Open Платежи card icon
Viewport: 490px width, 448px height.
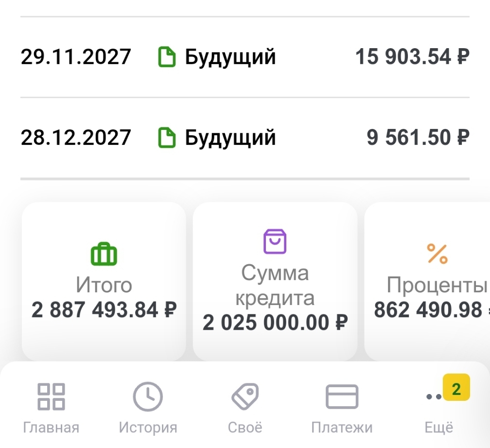[342, 396]
